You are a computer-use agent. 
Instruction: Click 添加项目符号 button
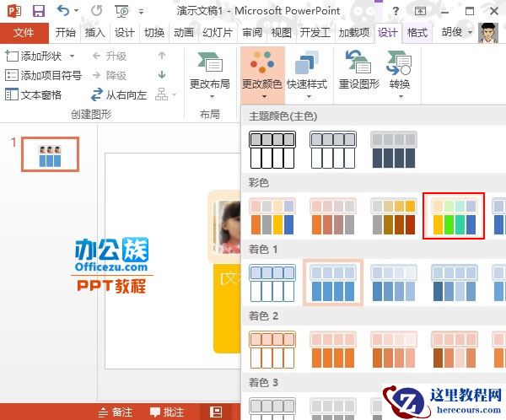[x=43, y=76]
